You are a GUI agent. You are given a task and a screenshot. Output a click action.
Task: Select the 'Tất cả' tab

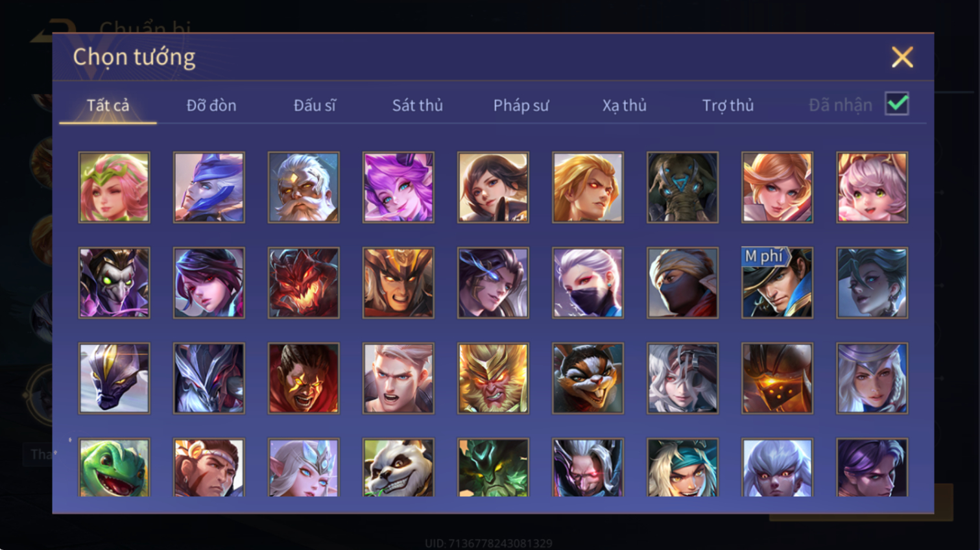point(108,105)
